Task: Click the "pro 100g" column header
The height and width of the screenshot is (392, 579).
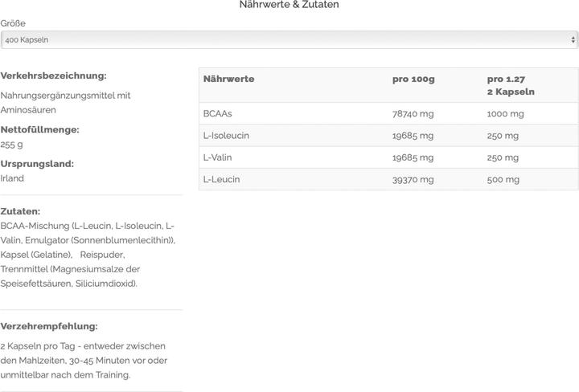Action: [413, 79]
